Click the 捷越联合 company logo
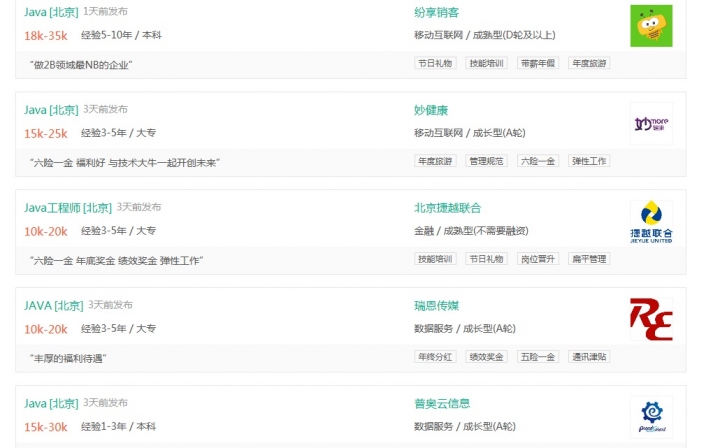 pos(651,222)
